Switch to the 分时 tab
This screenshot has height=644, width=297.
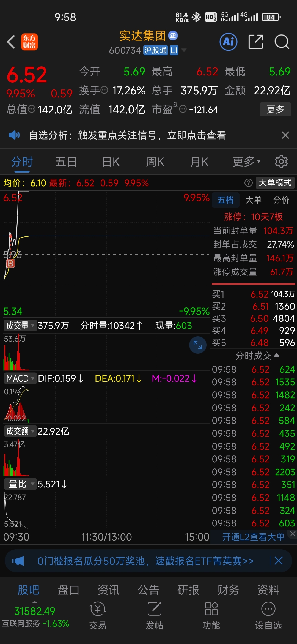(22, 162)
